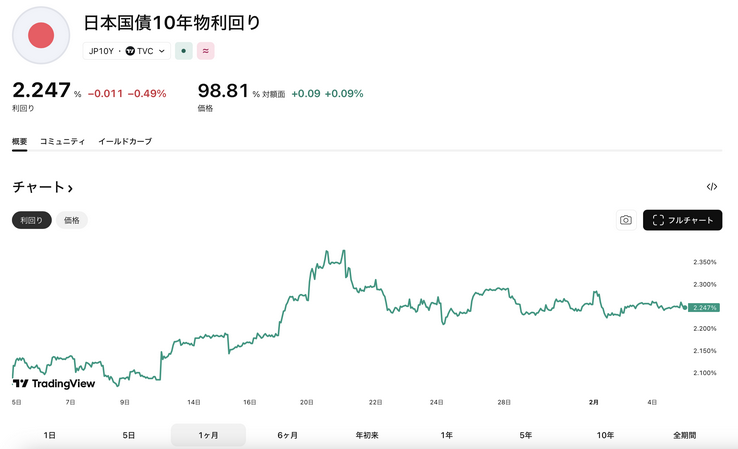The width and height of the screenshot is (738, 449).
Task: Set chart range to 1日
Action: [x=50, y=435]
